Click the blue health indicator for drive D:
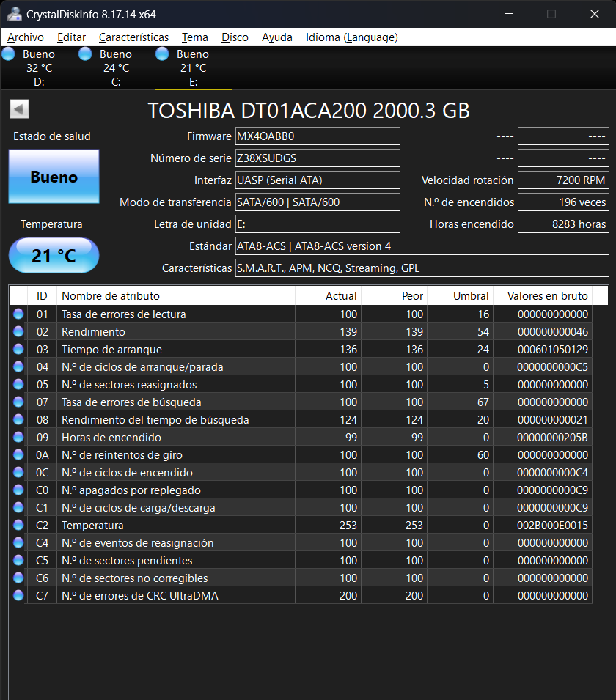The height and width of the screenshot is (700, 616). pos(8,54)
